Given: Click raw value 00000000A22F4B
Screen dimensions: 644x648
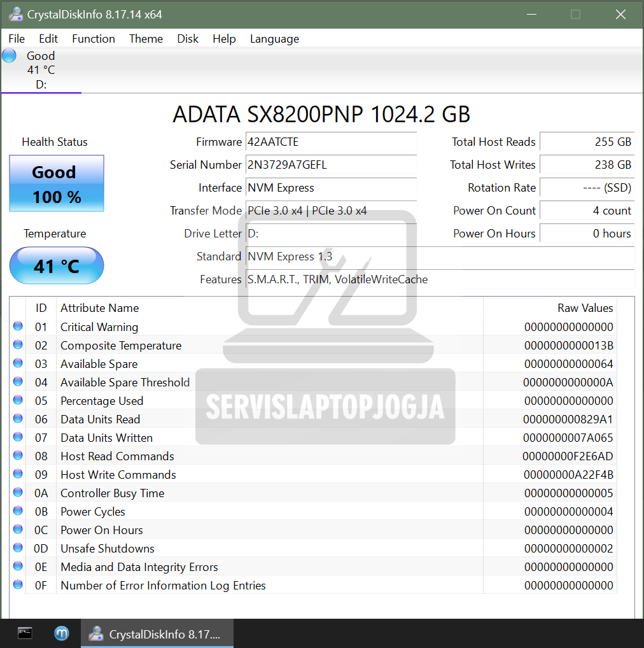Looking at the screenshot, I should click(568, 475).
